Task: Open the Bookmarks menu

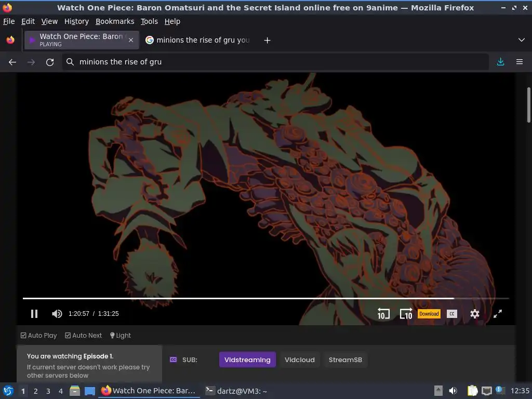Action: pyautogui.click(x=115, y=21)
